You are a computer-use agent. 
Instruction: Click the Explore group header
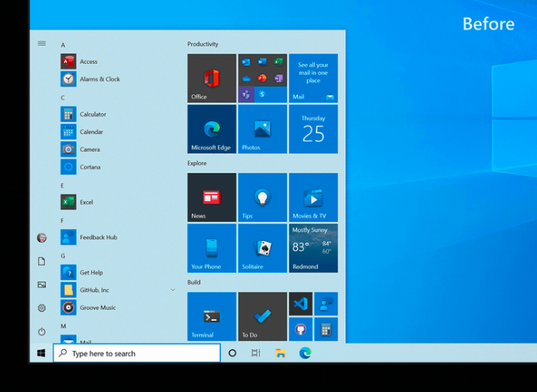(197, 163)
